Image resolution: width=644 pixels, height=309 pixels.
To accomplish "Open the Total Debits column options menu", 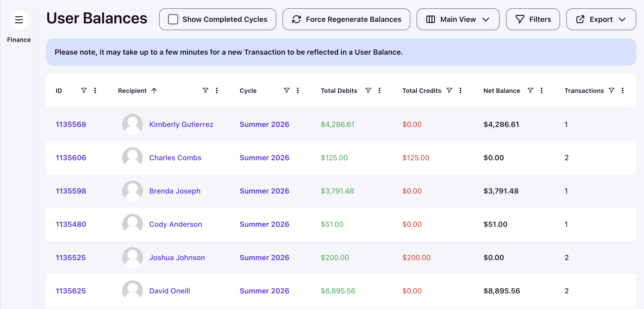I will click(x=379, y=91).
